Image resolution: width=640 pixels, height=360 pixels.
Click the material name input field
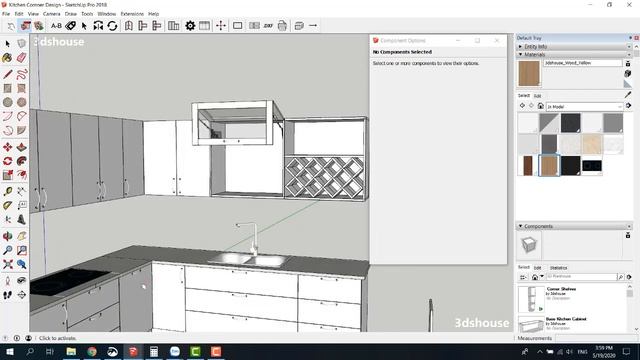click(x=583, y=63)
